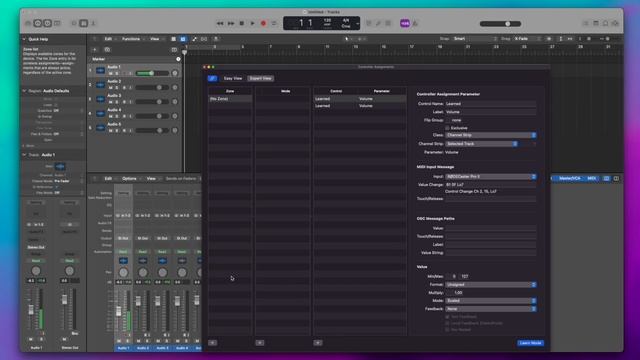Open the Loop Browser icon at top right
The width and height of the screenshot is (640, 360).
pyautogui.click(x=606, y=23)
